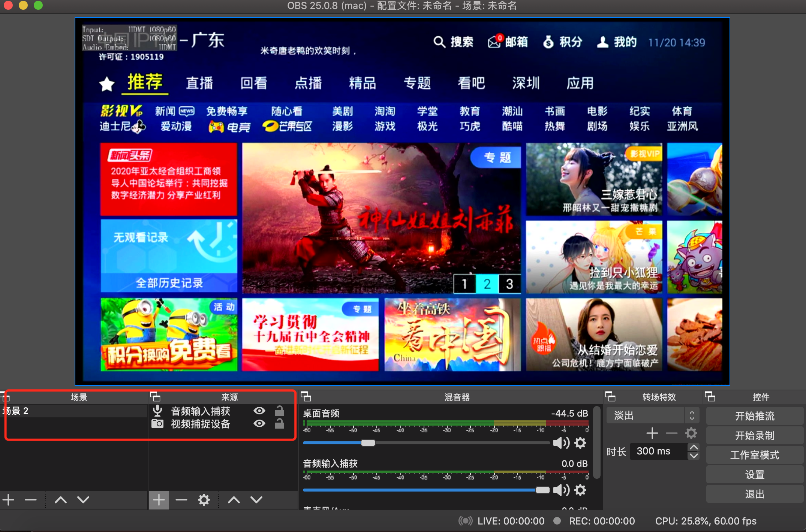806x532 pixels.
Task: Open 音频输入捕获 mixer settings gear
Action: pos(580,490)
